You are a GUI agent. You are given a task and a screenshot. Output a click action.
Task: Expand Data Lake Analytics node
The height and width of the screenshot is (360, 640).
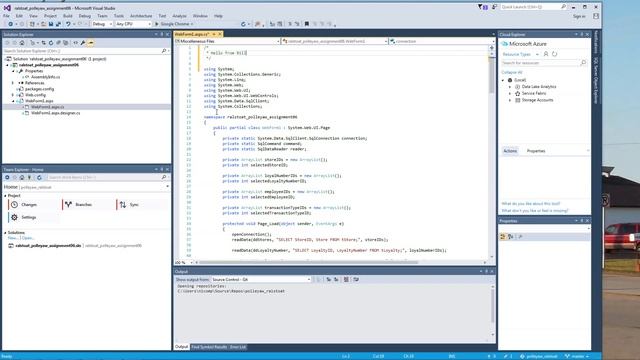(x=510, y=87)
